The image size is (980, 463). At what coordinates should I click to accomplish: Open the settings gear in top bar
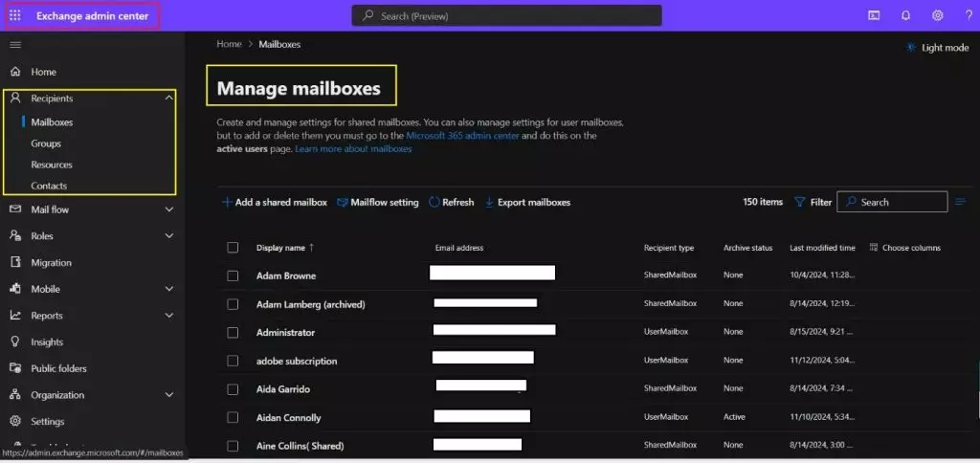(x=937, y=15)
